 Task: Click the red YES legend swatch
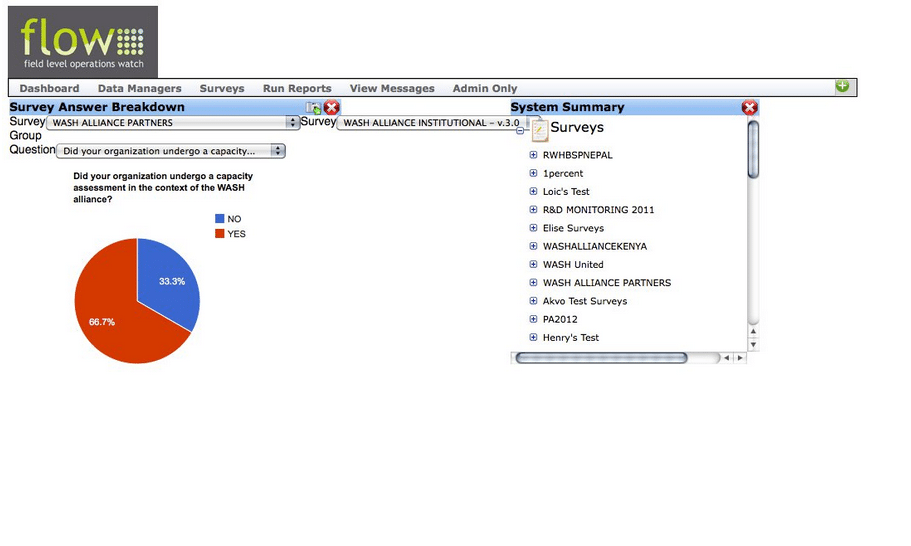coord(220,234)
